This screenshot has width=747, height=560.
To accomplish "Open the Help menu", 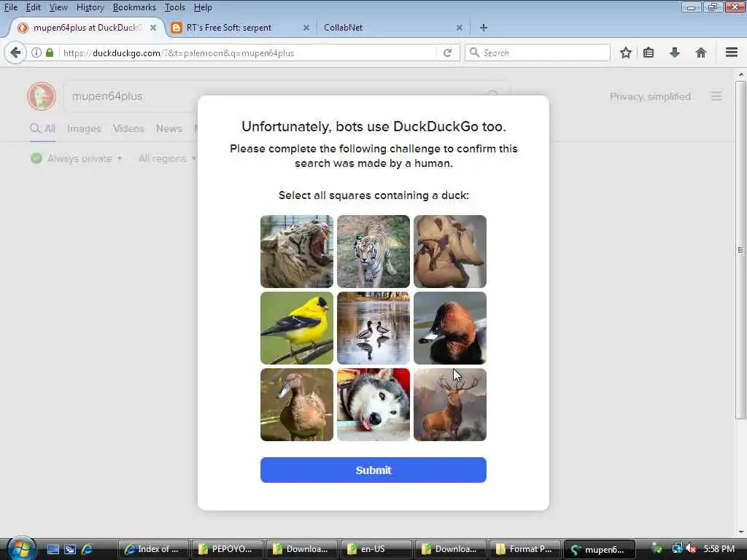I will pyautogui.click(x=203, y=7).
